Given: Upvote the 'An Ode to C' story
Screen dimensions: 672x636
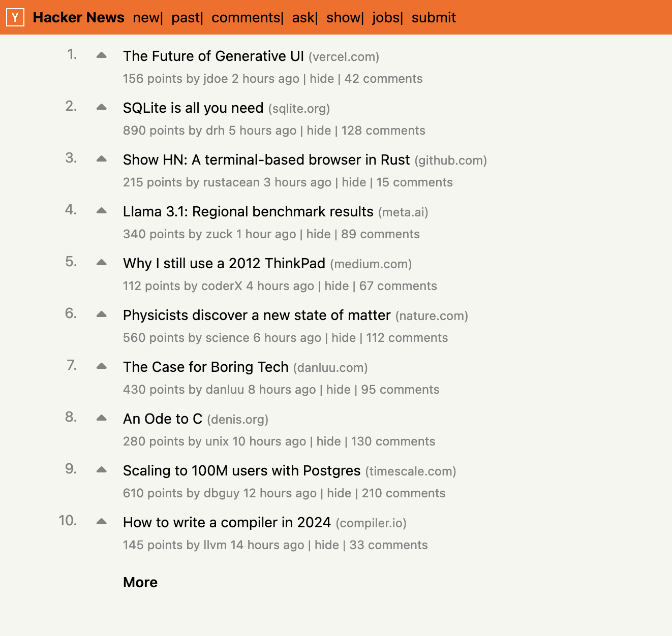Looking at the screenshot, I should (x=102, y=418).
